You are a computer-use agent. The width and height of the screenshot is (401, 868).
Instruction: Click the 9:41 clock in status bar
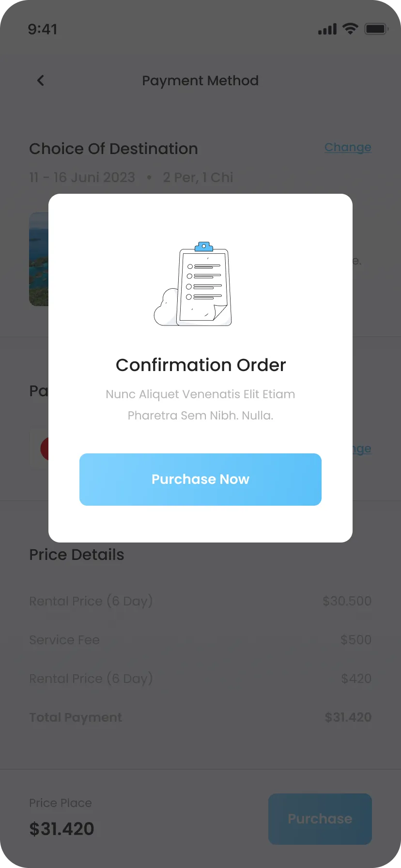pyautogui.click(x=43, y=29)
